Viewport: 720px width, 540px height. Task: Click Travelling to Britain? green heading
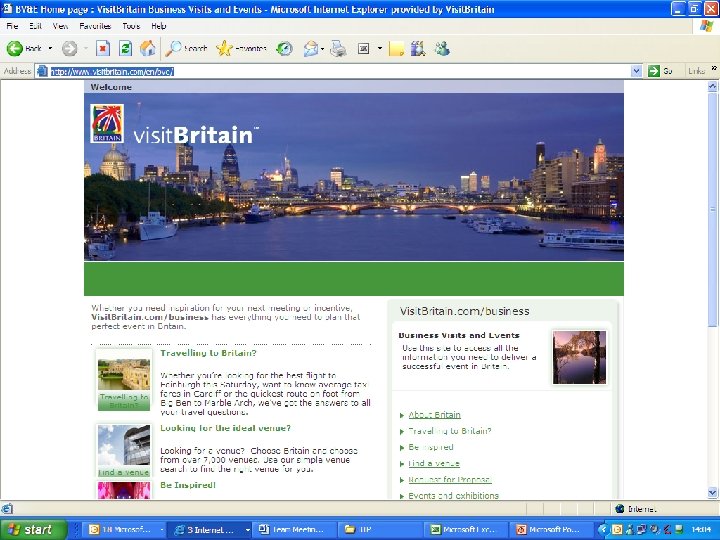pyautogui.click(x=208, y=353)
